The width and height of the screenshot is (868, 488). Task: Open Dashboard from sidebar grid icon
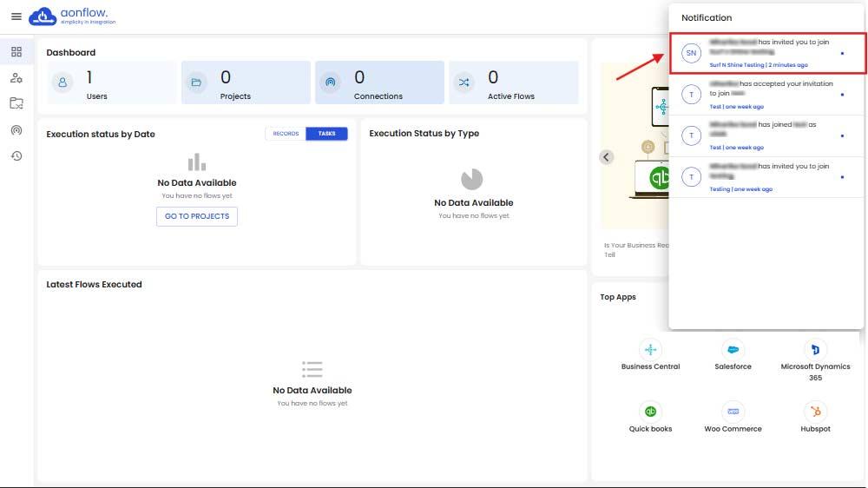coord(16,52)
